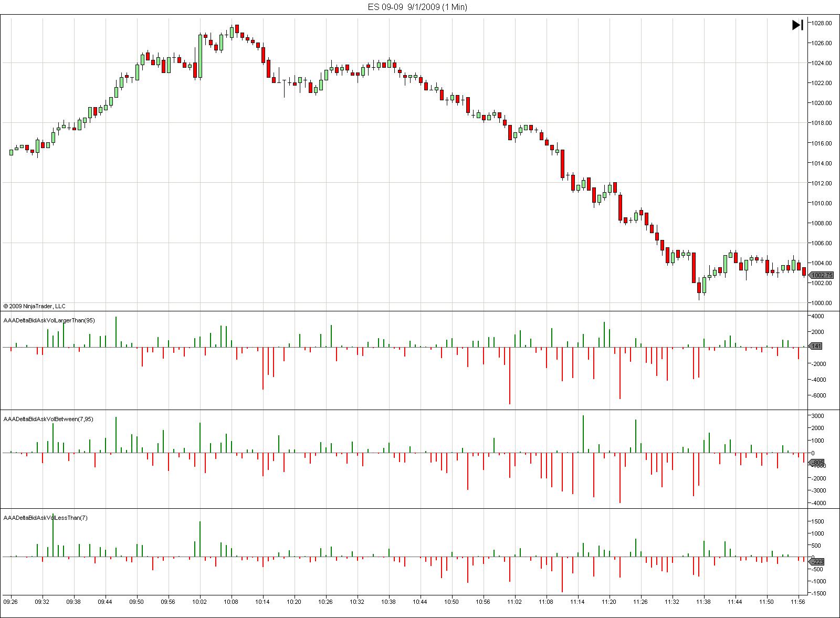Click the 141 indicator value marker
Image resolution: width=840 pixels, height=618 pixels.
click(x=816, y=346)
